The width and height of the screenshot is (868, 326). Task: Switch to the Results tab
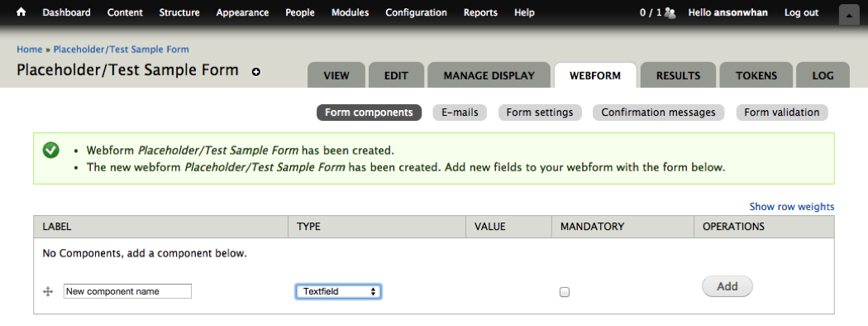[678, 75]
